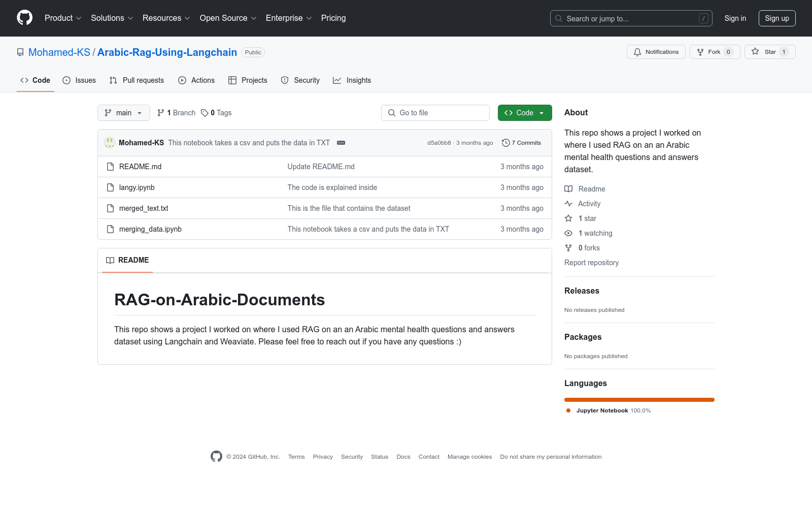The height and width of the screenshot is (508, 812).
Task: Expand commit message with the ellipsis icon
Action: pyautogui.click(x=341, y=143)
